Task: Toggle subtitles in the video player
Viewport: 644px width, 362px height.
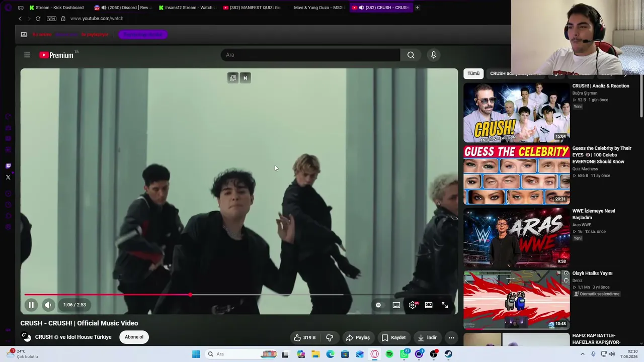Action: pyautogui.click(x=396, y=305)
